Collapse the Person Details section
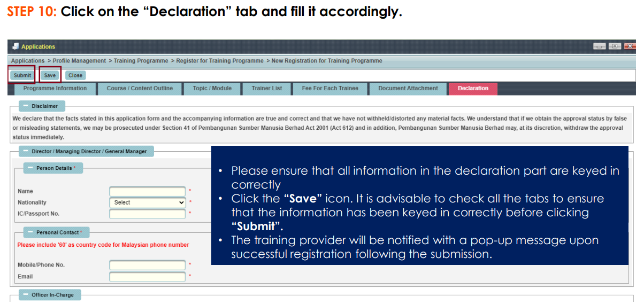Screen dimensions: 644x305 [30, 168]
